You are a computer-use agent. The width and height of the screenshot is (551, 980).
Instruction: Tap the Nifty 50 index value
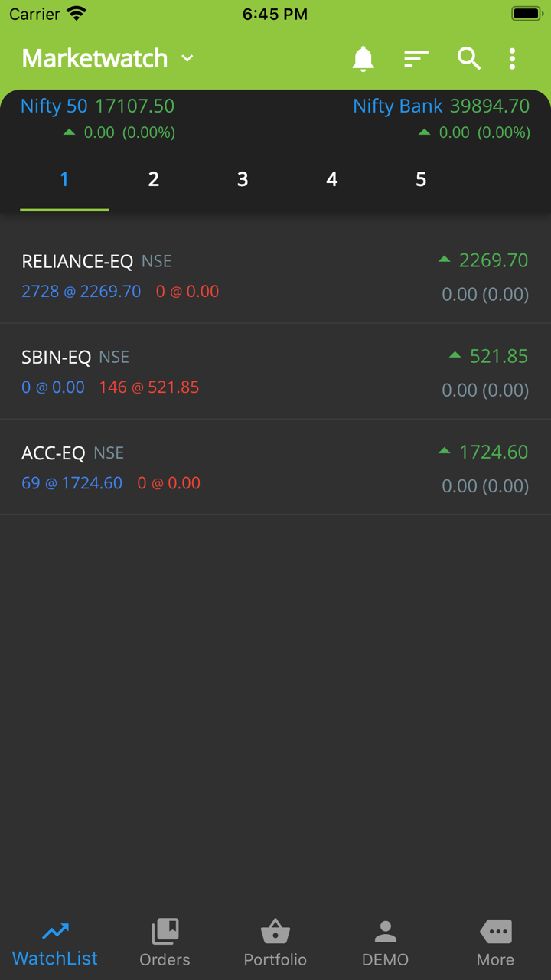click(135, 106)
